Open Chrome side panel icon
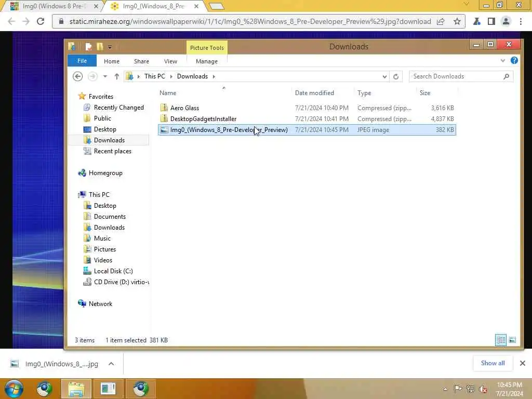Image resolution: width=532 pixels, height=399 pixels. tap(491, 21)
